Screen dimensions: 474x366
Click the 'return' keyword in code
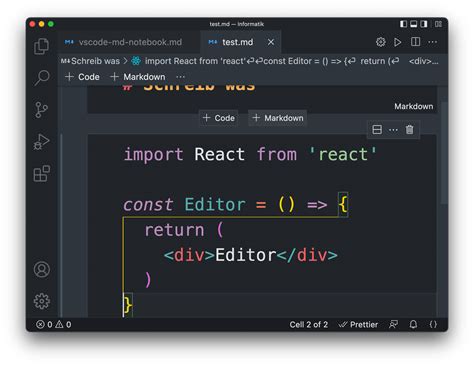174,230
